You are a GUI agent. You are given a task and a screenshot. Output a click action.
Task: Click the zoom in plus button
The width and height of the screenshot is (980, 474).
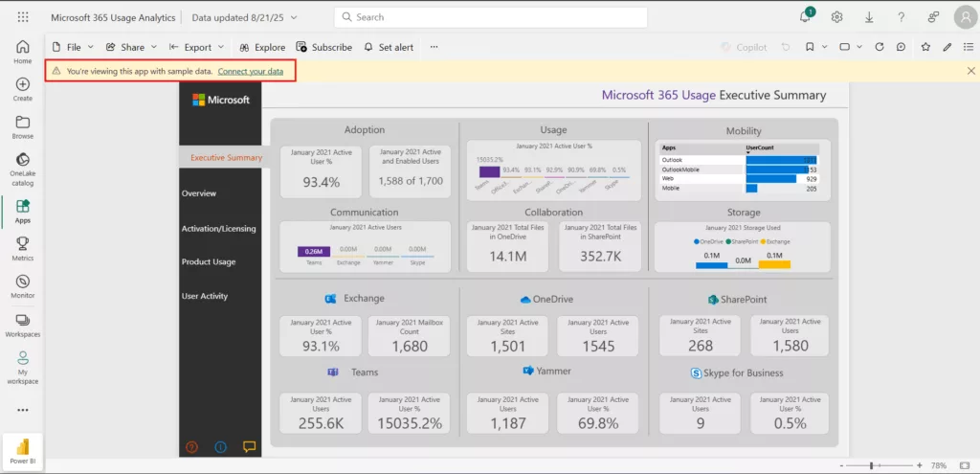click(920, 466)
